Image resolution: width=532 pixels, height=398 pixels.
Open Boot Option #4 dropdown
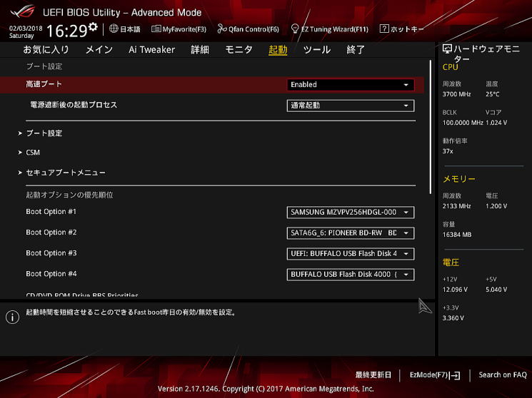pos(351,275)
